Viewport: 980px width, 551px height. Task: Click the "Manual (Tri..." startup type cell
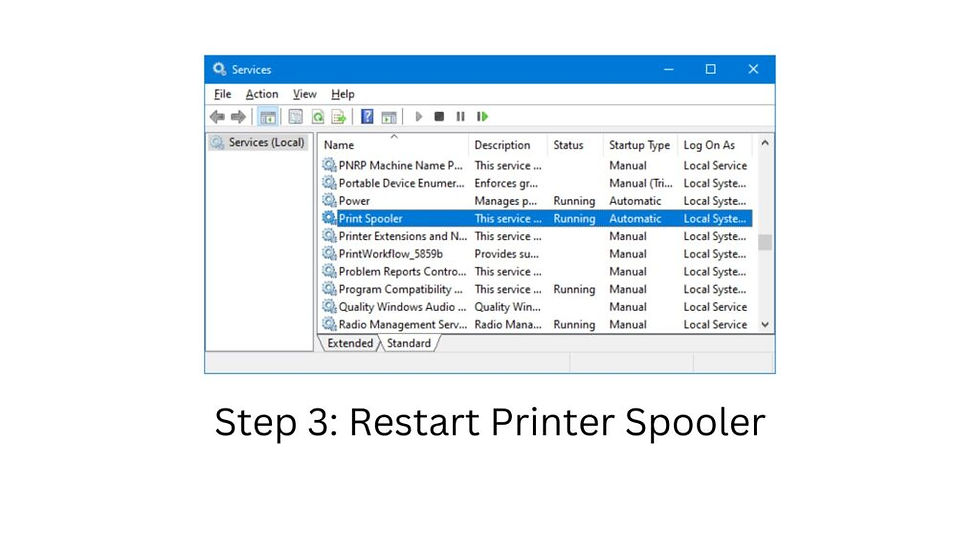[641, 183]
